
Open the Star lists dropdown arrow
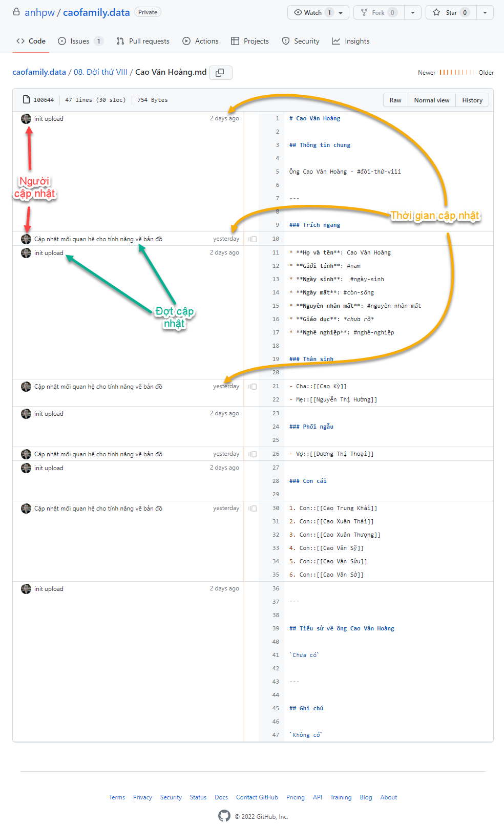pos(485,12)
